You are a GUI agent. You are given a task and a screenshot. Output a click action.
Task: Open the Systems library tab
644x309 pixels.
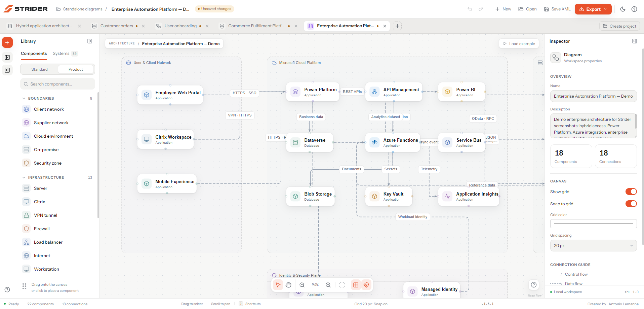coord(65,54)
